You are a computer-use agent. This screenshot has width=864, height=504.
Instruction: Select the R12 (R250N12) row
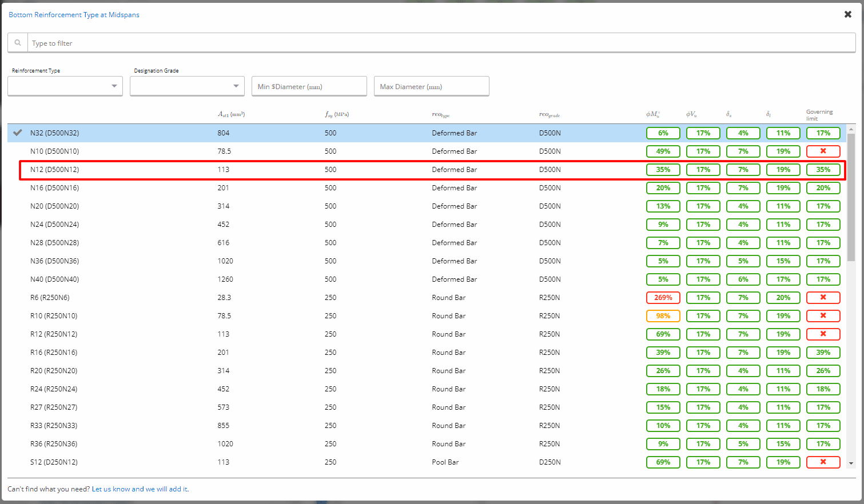(x=427, y=334)
